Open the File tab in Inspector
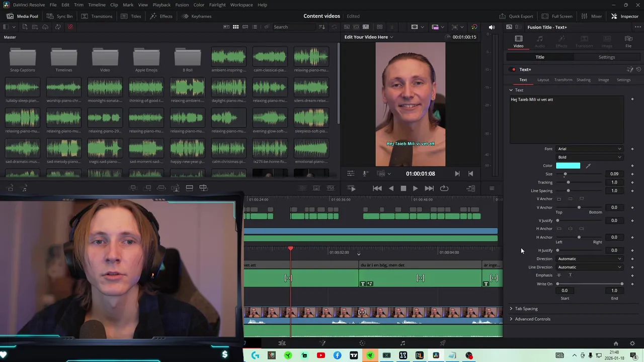This screenshot has width=644, height=362. (628, 42)
